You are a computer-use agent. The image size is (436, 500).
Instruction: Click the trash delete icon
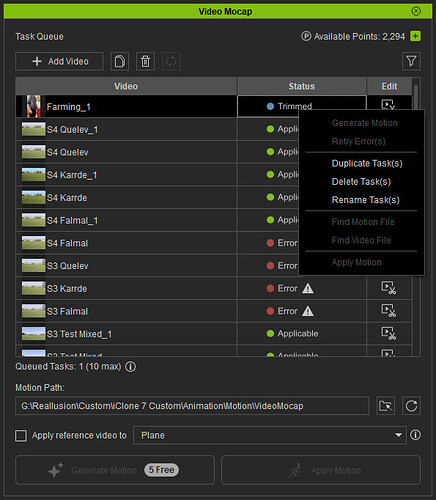tap(145, 61)
